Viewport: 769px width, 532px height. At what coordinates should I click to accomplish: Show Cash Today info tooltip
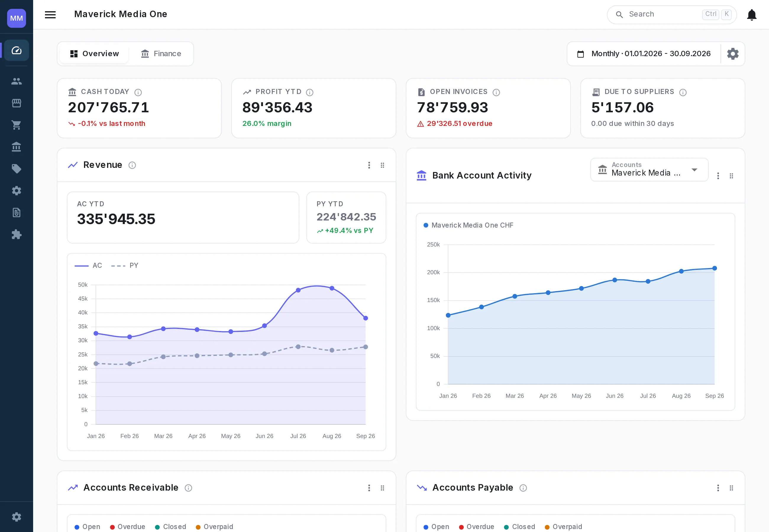(x=138, y=92)
